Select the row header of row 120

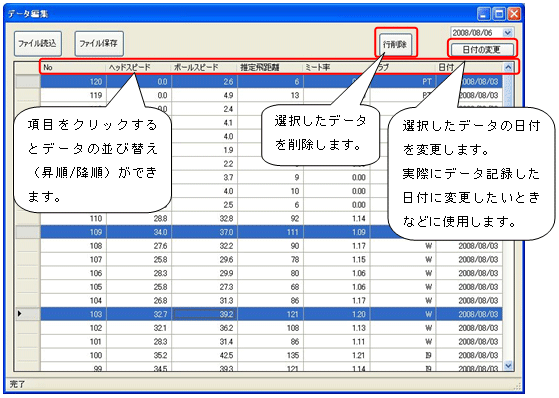[x=28, y=82]
